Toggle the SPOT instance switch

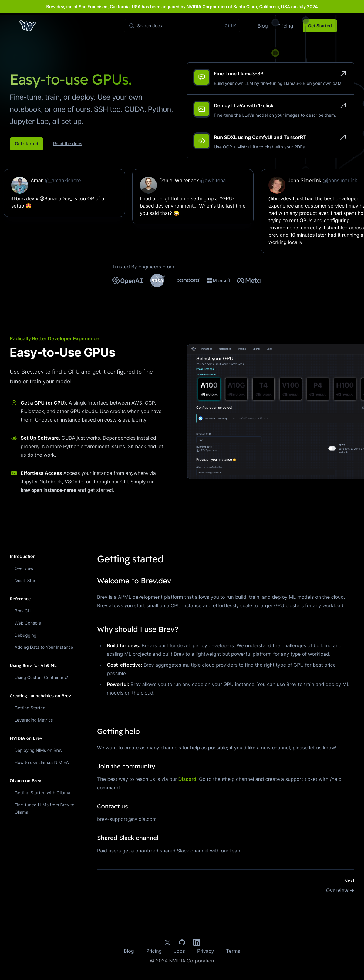[x=332, y=448]
